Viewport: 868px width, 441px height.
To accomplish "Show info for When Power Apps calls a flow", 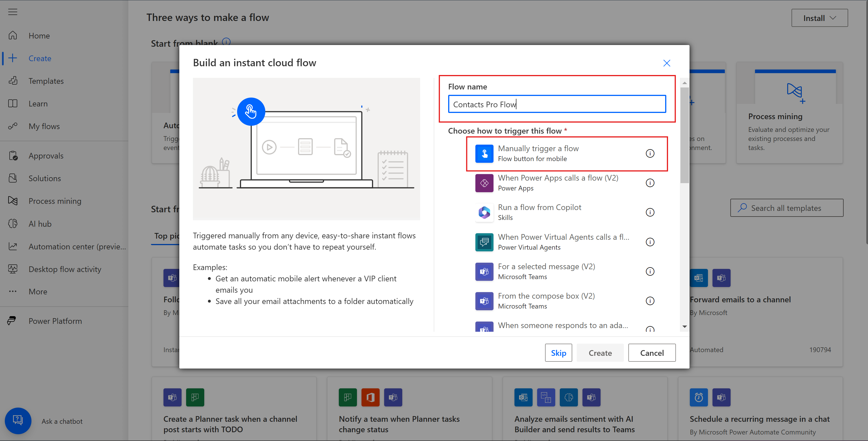I will (x=650, y=183).
